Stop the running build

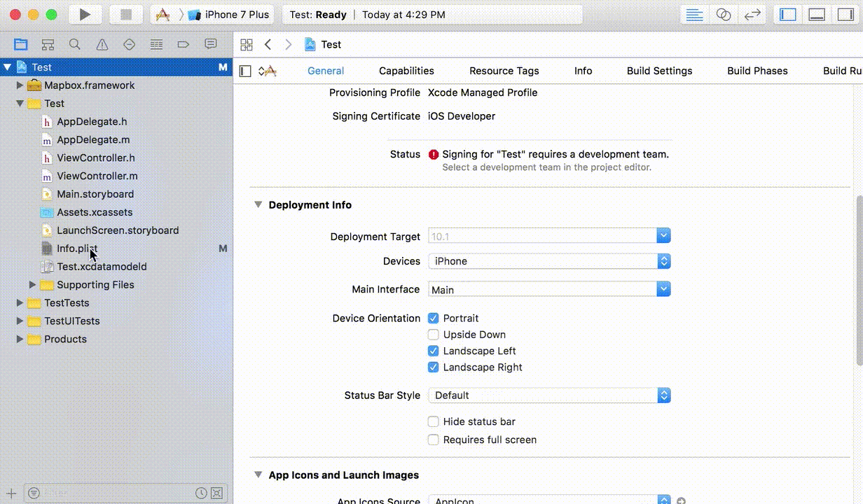tap(126, 14)
